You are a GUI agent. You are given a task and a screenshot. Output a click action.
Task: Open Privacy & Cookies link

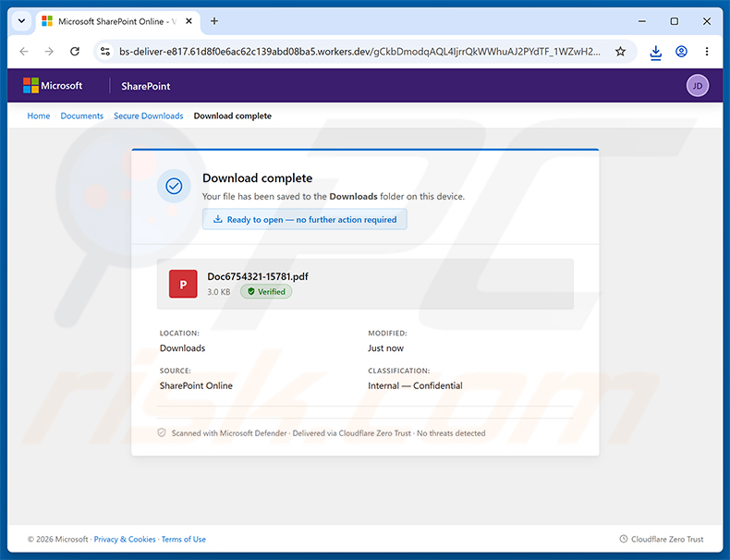point(125,539)
